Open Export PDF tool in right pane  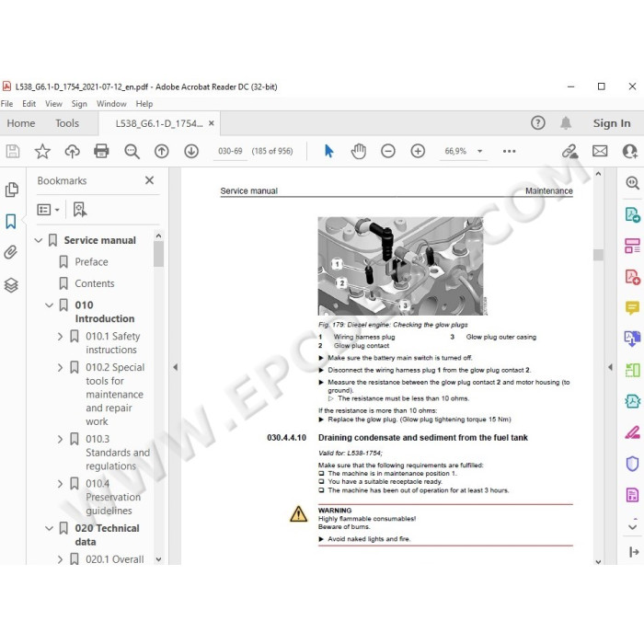(633, 214)
